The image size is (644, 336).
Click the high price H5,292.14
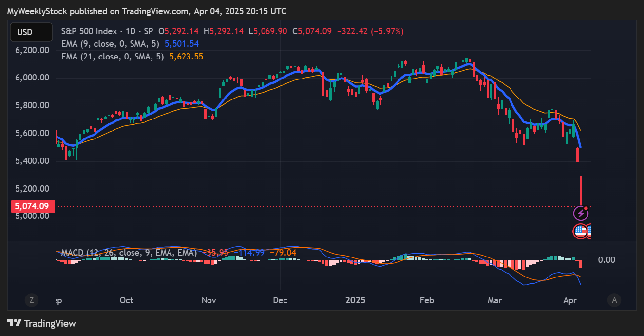223,31
